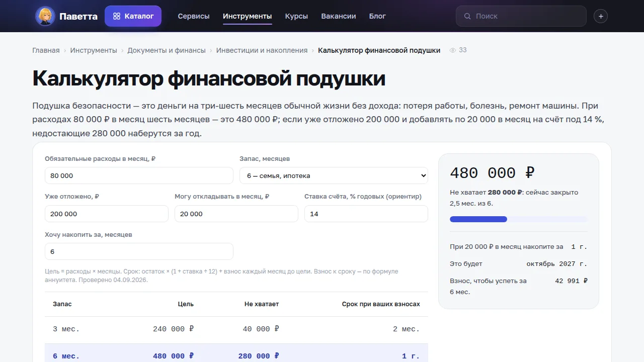The image size is (644, 362).
Task: Open the Каталог button
Action: tap(133, 16)
